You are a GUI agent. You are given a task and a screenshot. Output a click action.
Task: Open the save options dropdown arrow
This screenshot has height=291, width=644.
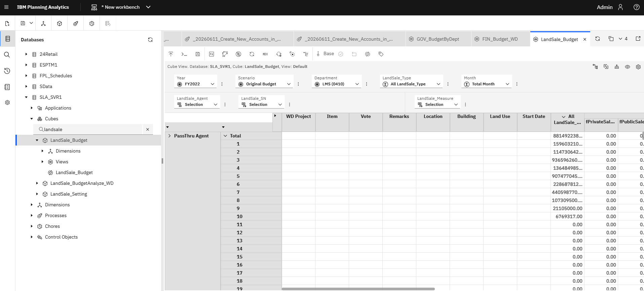[x=31, y=23]
